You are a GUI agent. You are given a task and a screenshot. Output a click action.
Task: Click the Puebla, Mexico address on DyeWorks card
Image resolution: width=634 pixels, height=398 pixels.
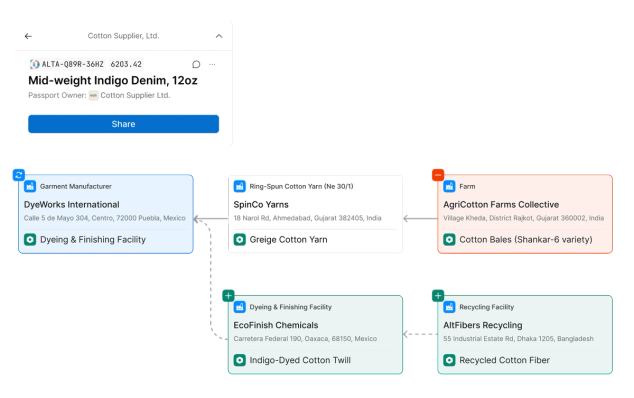pyautogui.click(x=105, y=218)
